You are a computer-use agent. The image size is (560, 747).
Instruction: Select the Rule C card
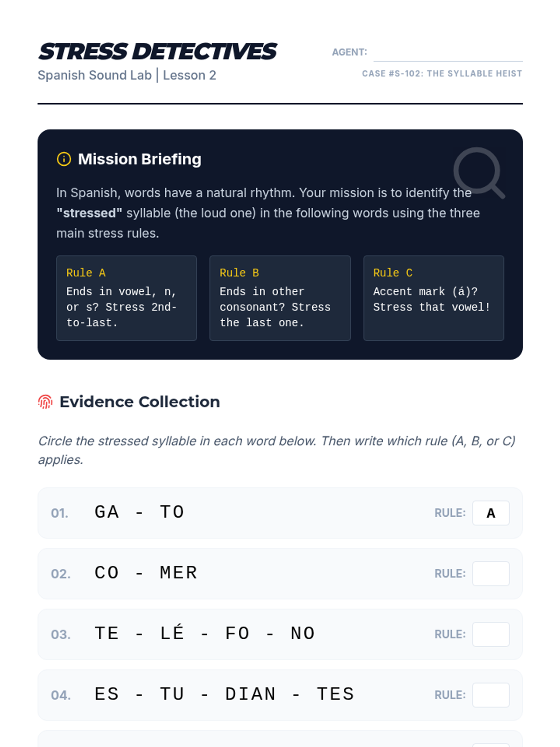point(434,298)
